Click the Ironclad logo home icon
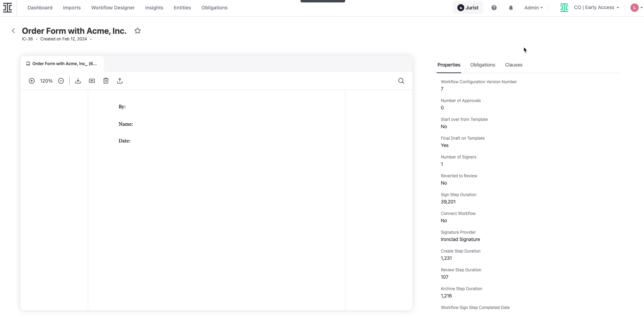This screenshot has width=644, height=317. pyautogui.click(x=8, y=8)
